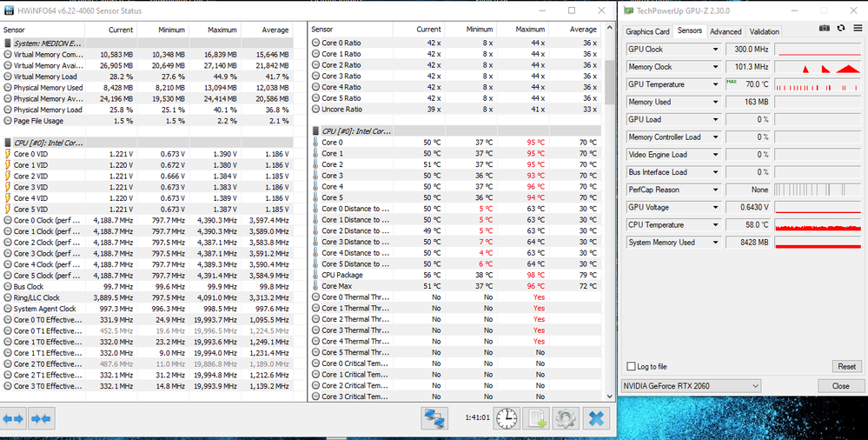Start logging with the document-plus icon
The height and width of the screenshot is (440, 868).
pyautogui.click(x=537, y=418)
